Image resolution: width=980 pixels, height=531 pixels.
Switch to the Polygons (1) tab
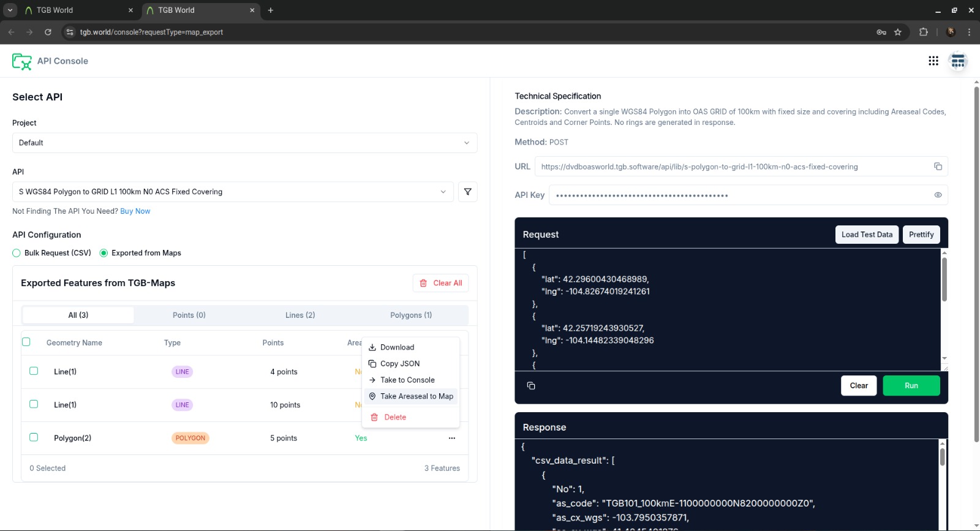point(410,315)
